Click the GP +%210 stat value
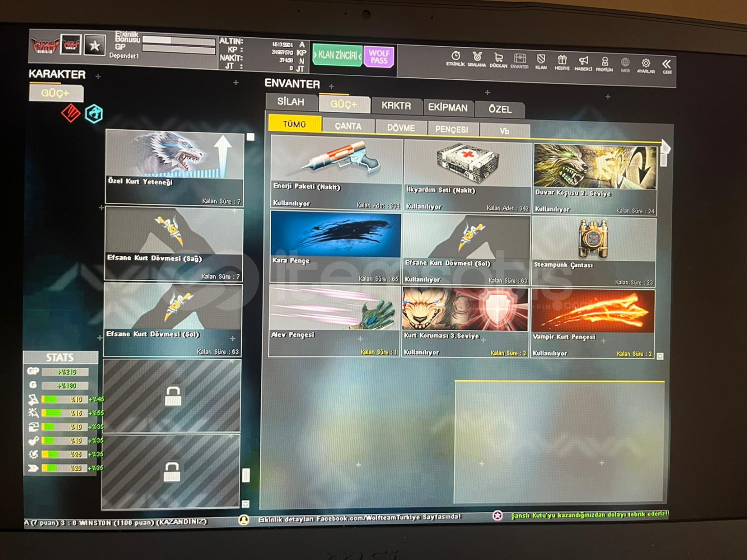Viewport: 747px width, 560px height. tap(65, 372)
